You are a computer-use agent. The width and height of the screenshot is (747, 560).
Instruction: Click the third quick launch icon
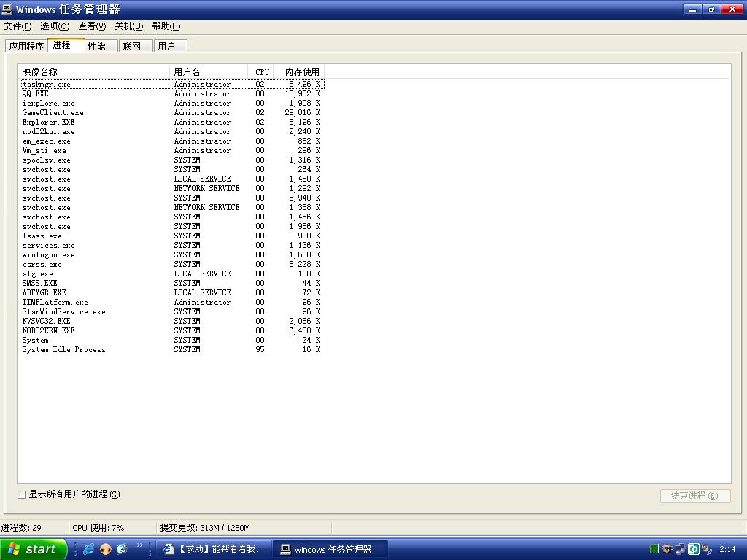tap(122, 549)
